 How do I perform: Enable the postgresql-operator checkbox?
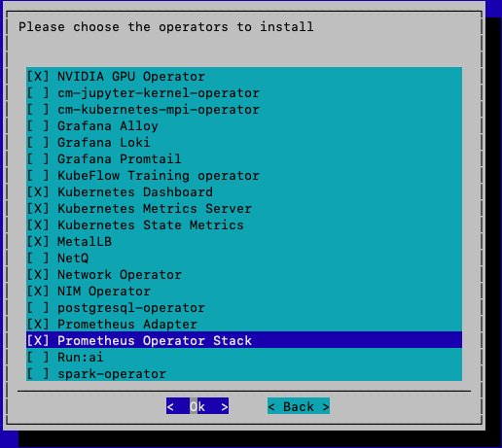pos(38,308)
